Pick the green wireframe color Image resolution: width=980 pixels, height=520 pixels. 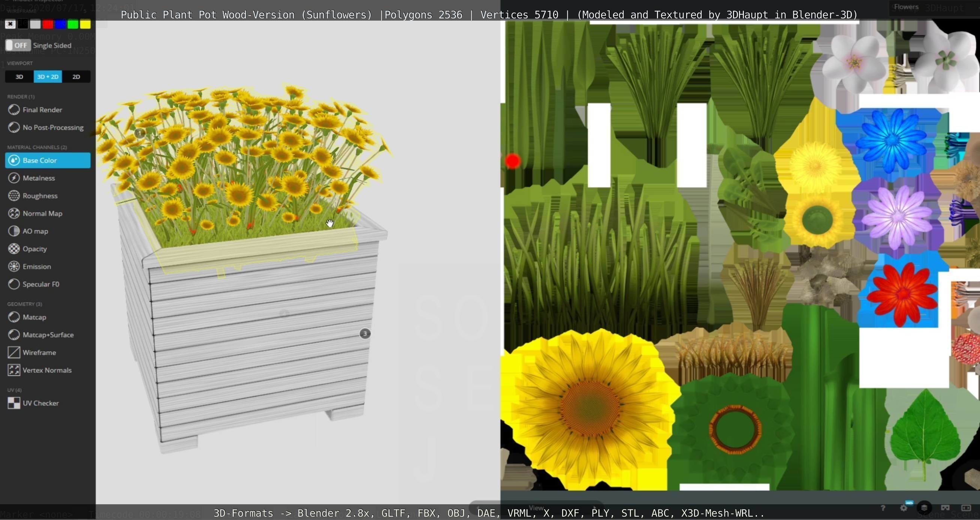coord(73,24)
